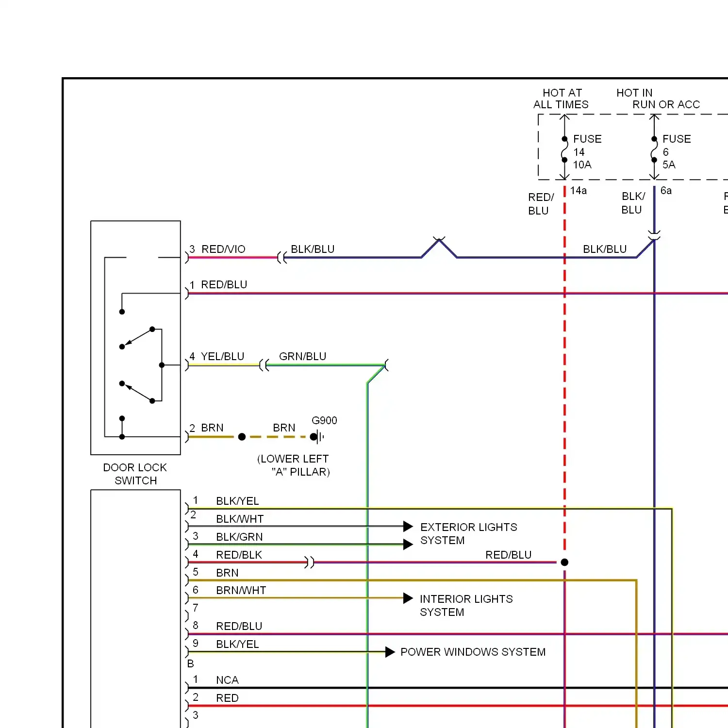Click "RED/ BLU" label beside the 14a wire
The width and height of the screenshot is (728, 728).
tap(541, 204)
